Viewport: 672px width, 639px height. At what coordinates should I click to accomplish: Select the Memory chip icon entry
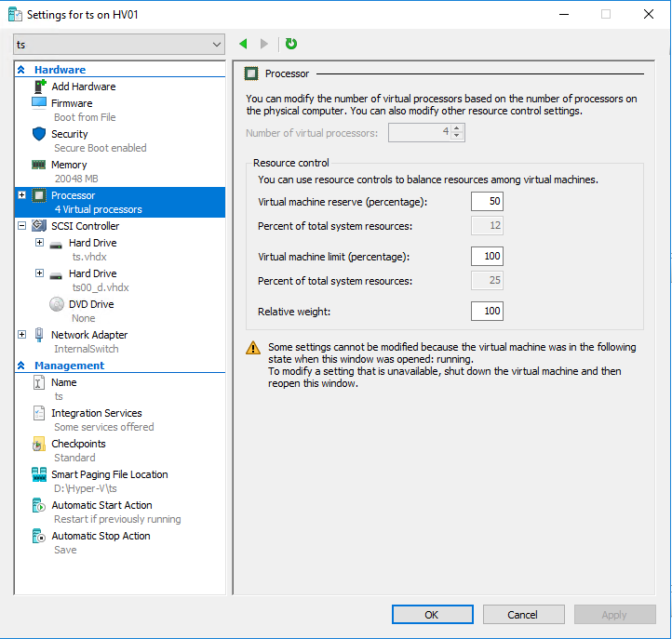click(39, 165)
